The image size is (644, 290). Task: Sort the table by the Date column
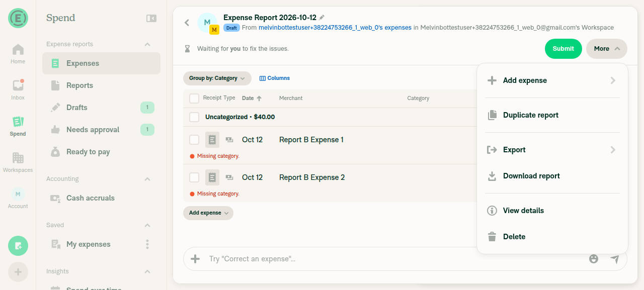(252, 99)
